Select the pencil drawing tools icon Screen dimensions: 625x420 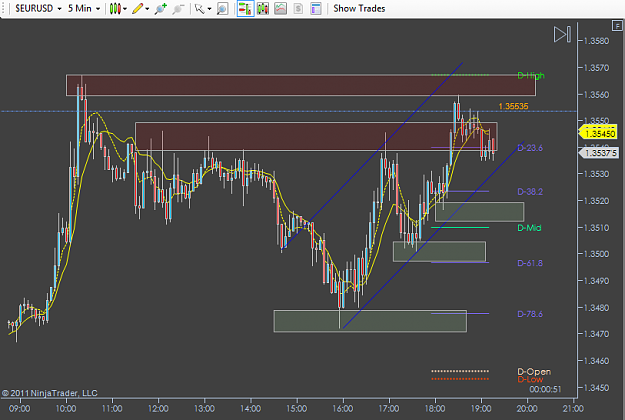click(137, 8)
